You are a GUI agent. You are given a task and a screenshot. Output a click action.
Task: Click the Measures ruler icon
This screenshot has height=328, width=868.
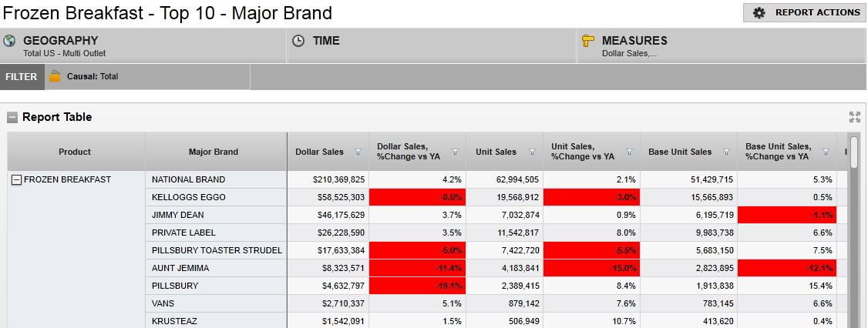tap(588, 41)
